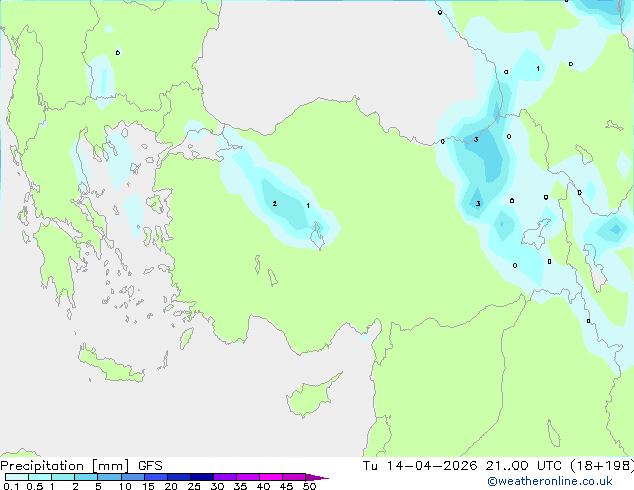Select the 35–40 mm legend color box
The width and height of the screenshot is (634, 490).
coord(247,477)
